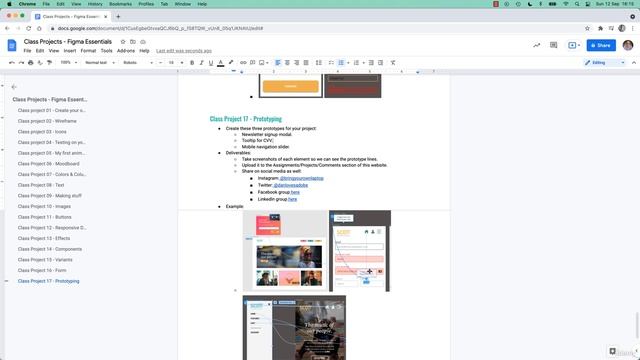This screenshot has height=360, width=640.
Task: Activate the paint format tool
Action: (49, 63)
